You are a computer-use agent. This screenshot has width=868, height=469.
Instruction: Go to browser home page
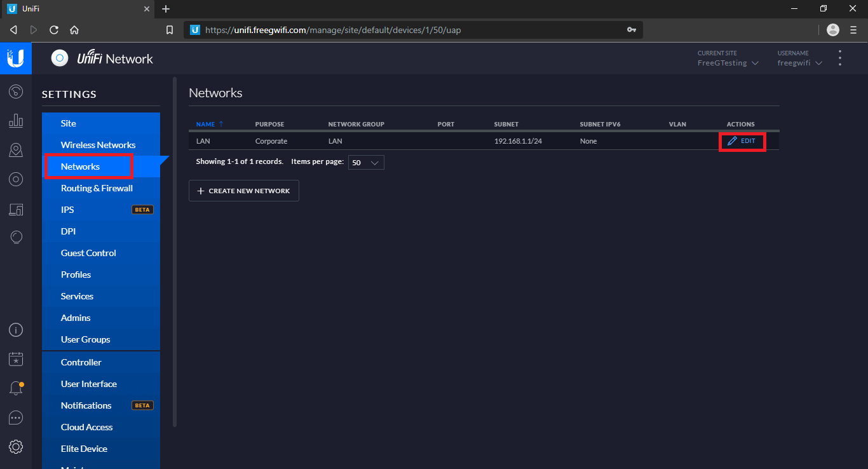[x=74, y=30]
